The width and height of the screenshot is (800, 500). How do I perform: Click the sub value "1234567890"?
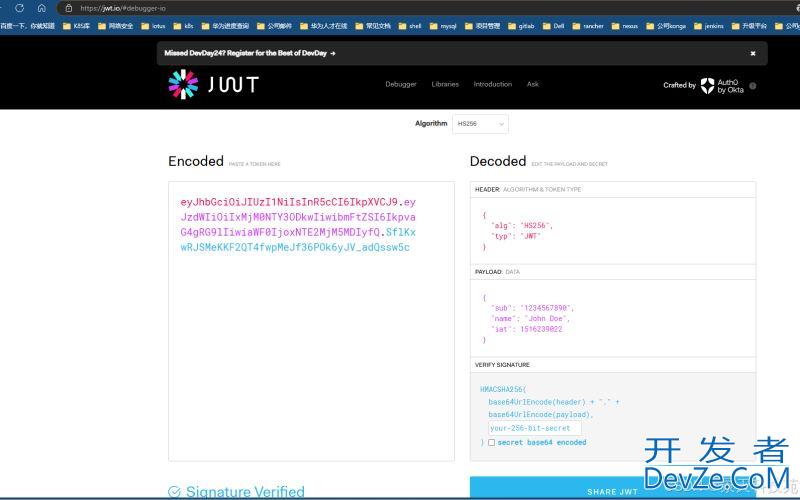(545, 308)
